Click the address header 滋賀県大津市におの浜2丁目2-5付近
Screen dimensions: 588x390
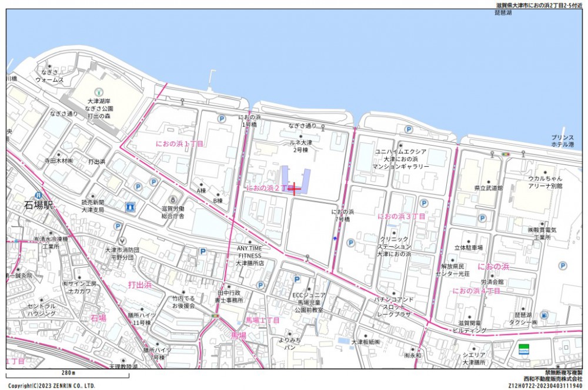(x=539, y=6)
